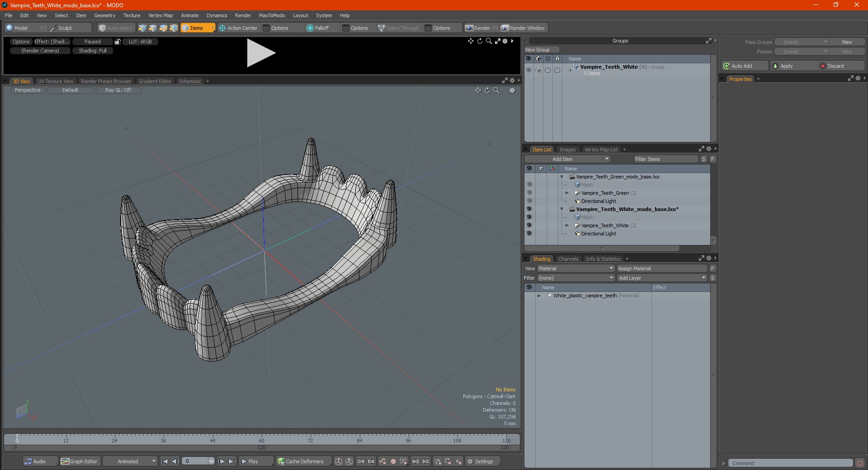The image size is (868, 470).
Task: Click the Action Center tool
Action: tap(238, 28)
